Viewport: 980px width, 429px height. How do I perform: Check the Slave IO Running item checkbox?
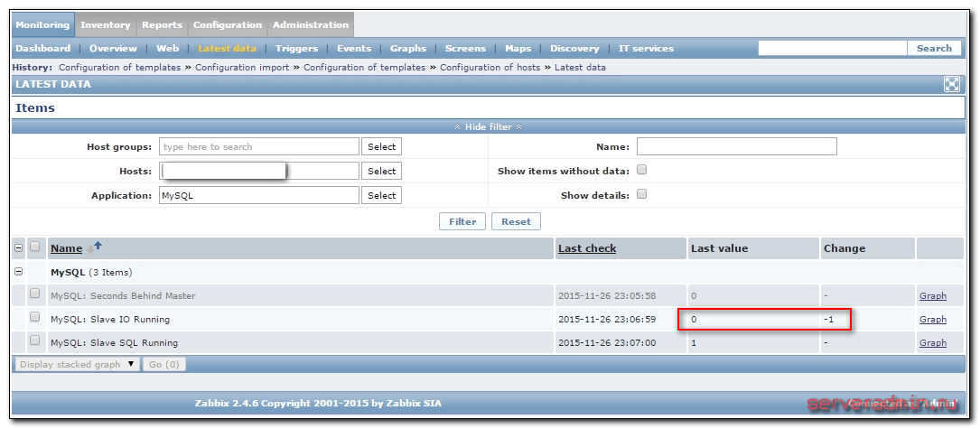(35, 318)
